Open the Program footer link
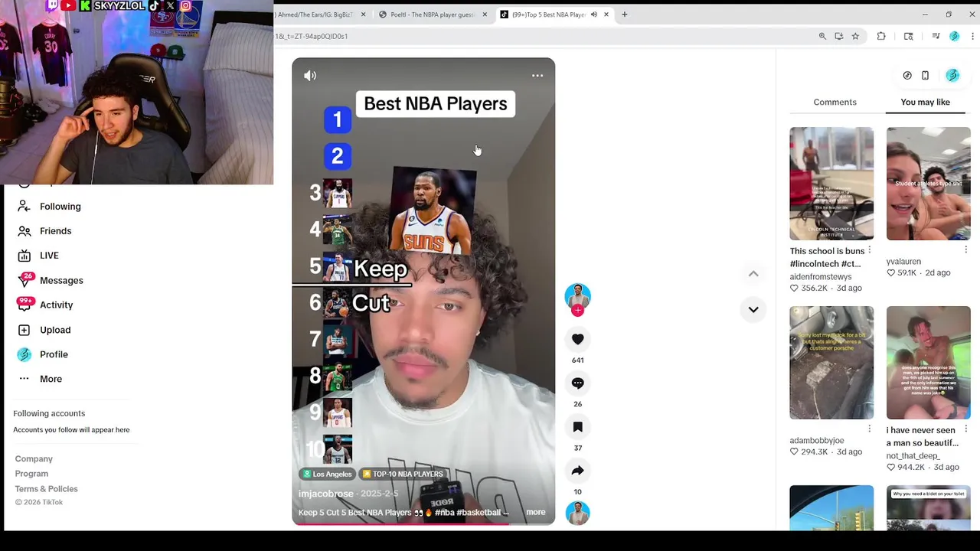This screenshot has width=980, height=551. click(31, 474)
